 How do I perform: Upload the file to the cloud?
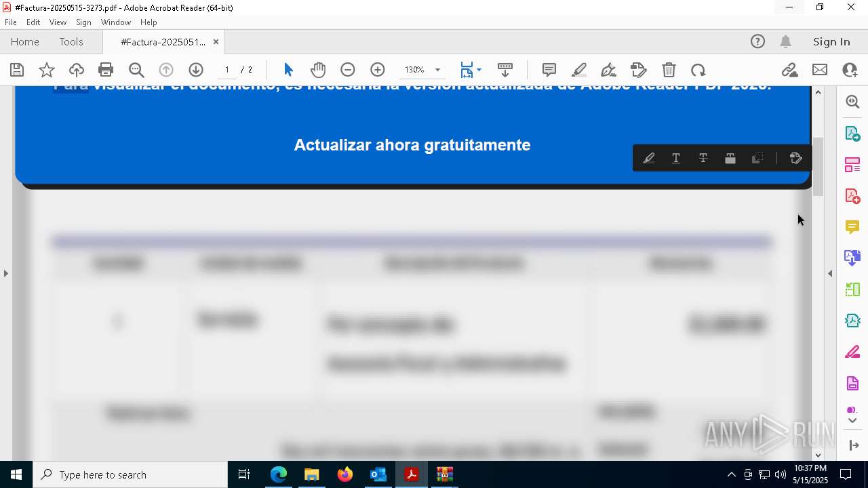[x=77, y=70]
